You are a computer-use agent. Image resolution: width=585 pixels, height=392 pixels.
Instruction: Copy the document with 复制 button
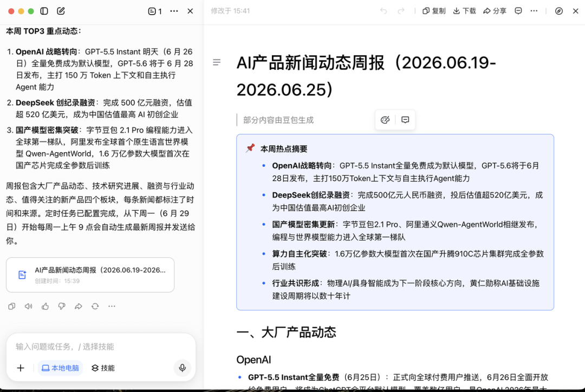[x=434, y=11]
